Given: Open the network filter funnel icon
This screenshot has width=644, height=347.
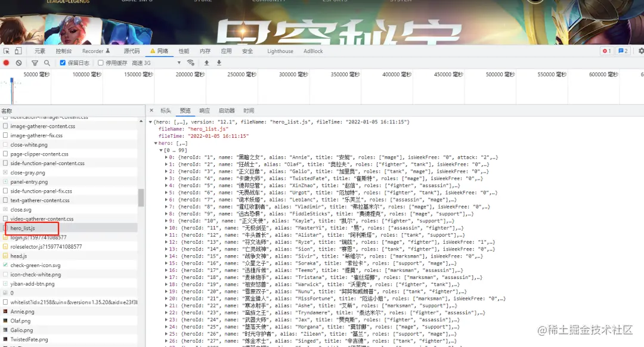Looking at the screenshot, I should click(35, 62).
